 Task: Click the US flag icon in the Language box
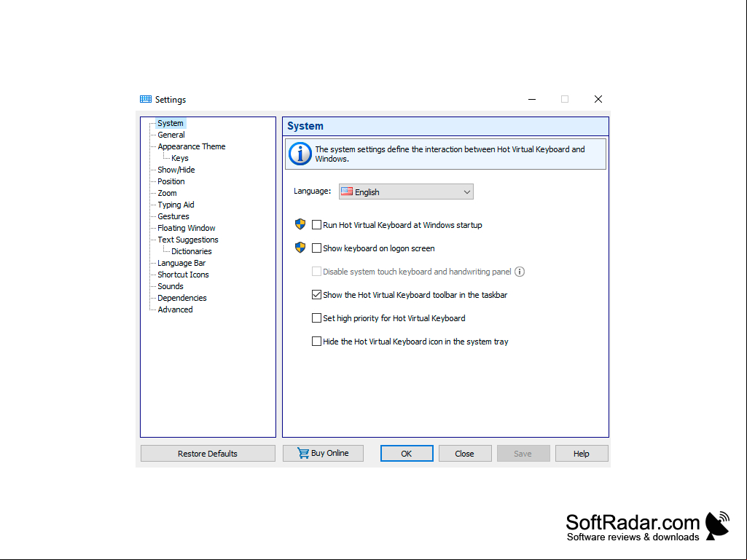coord(347,192)
